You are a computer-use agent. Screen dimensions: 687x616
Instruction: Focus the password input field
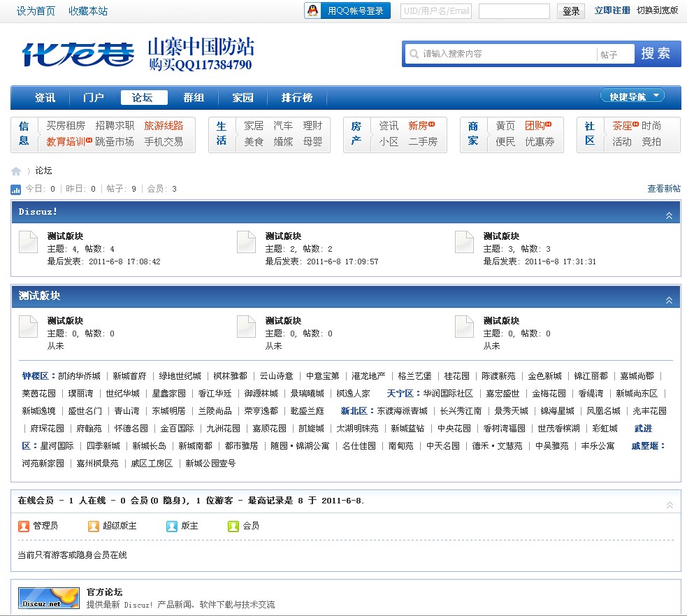point(514,11)
